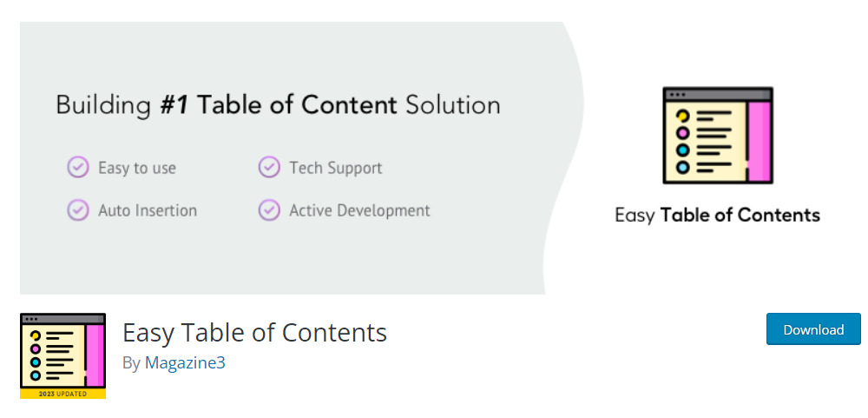Click the pink bullet in the small plugin icon
This screenshot has width=868, height=418.
click(36, 349)
